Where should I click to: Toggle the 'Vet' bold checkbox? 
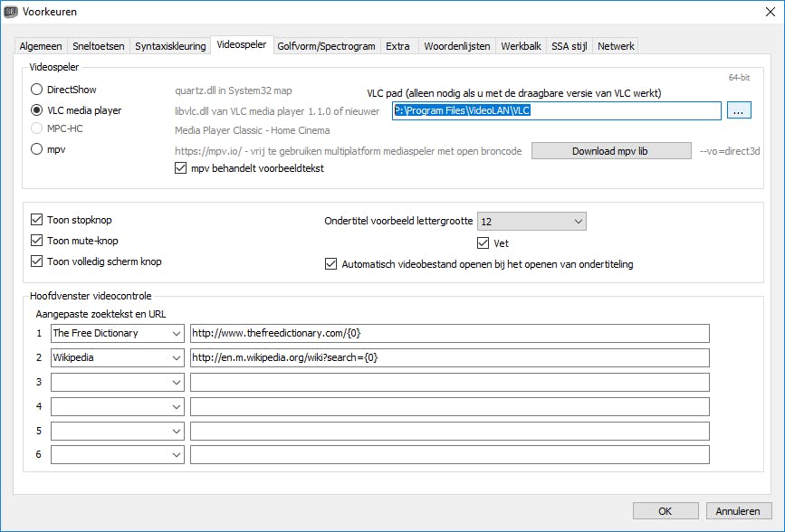pos(483,243)
